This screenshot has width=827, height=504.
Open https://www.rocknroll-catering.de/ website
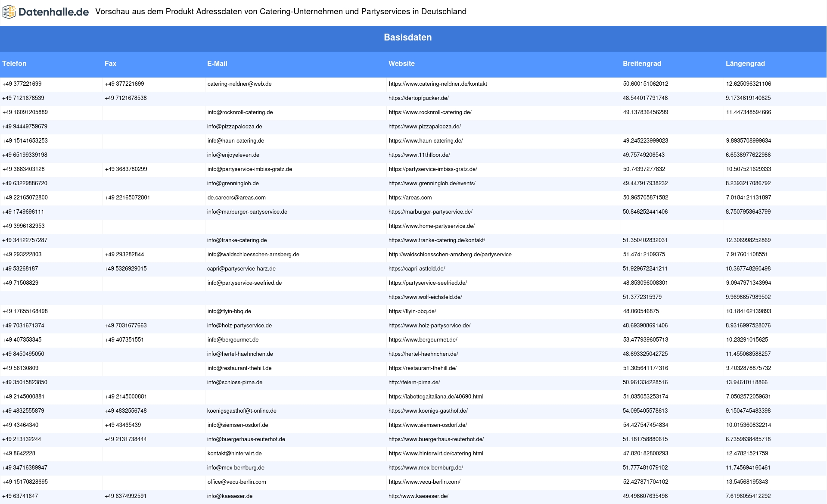pyautogui.click(x=430, y=112)
